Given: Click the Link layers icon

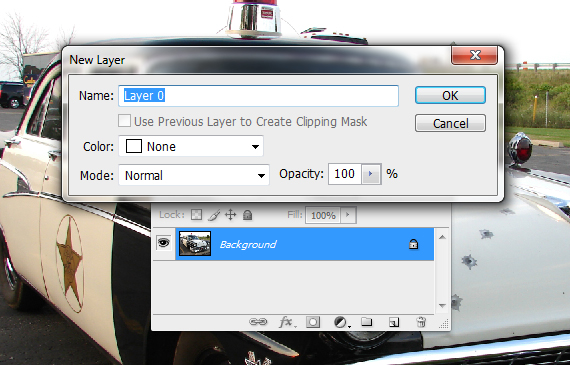Looking at the screenshot, I should (x=258, y=322).
